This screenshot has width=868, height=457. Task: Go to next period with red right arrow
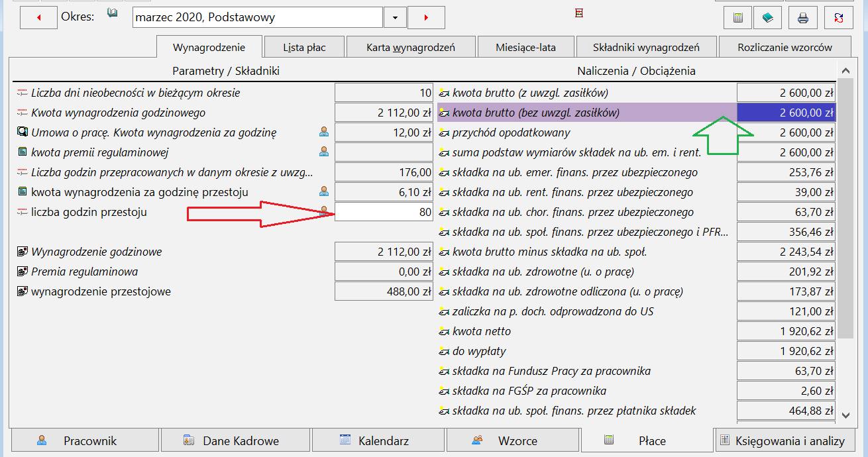pos(426,18)
